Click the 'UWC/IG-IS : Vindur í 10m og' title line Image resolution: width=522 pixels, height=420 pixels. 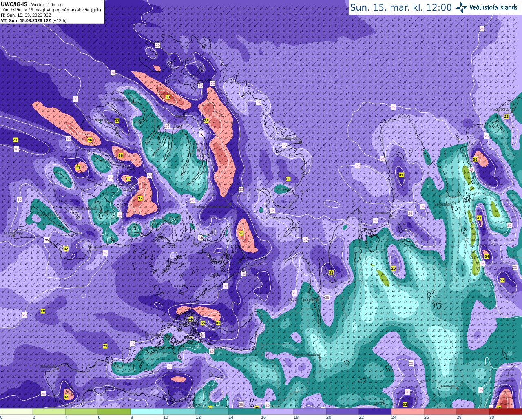pos(31,4)
